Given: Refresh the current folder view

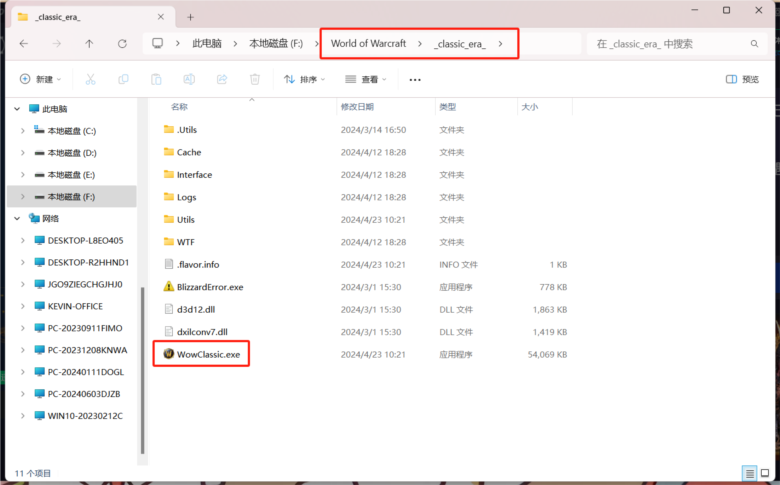Looking at the screenshot, I should tap(122, 44).
